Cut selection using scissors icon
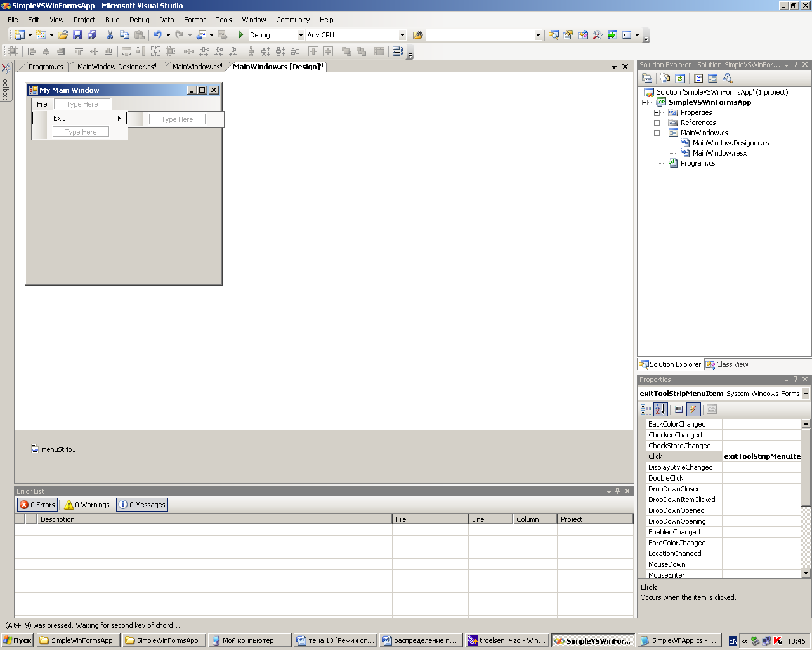 click(110, 35)
